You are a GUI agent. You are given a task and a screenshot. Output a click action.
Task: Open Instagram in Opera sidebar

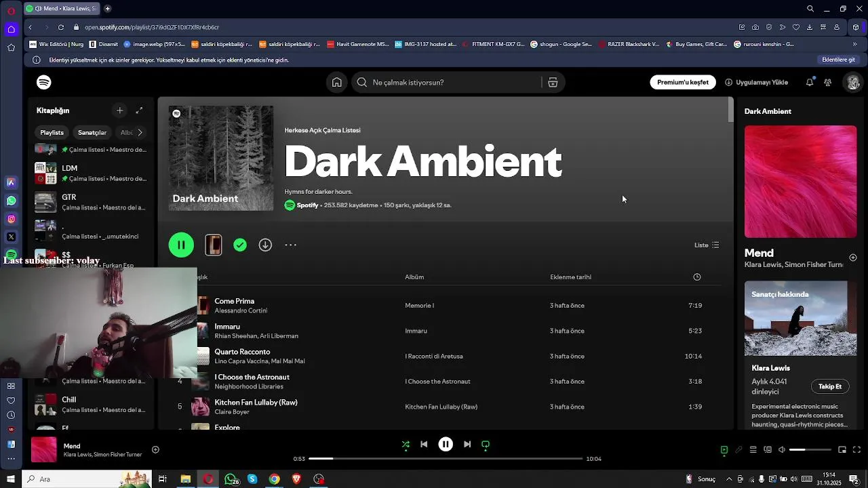click(11, 219)
